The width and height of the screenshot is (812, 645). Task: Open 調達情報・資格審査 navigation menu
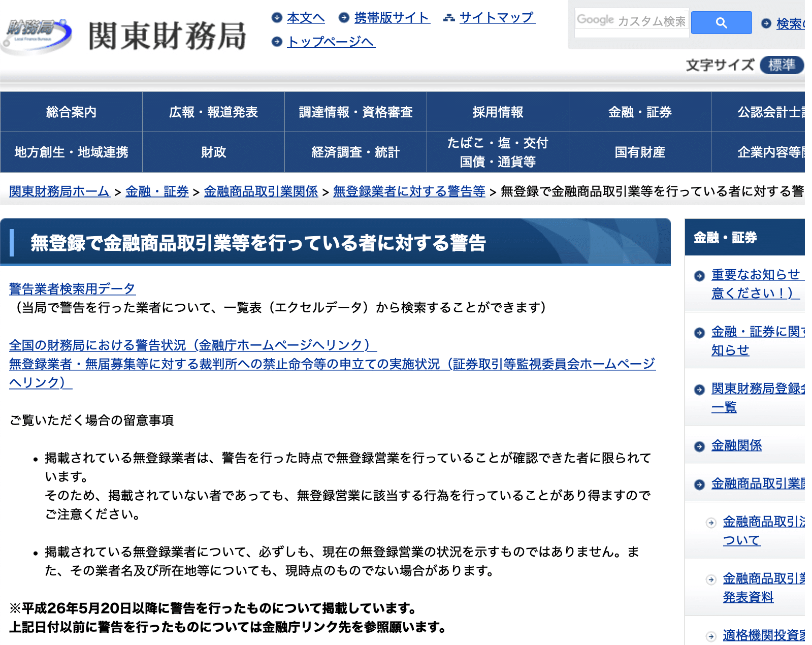click(x=355, y=112)
